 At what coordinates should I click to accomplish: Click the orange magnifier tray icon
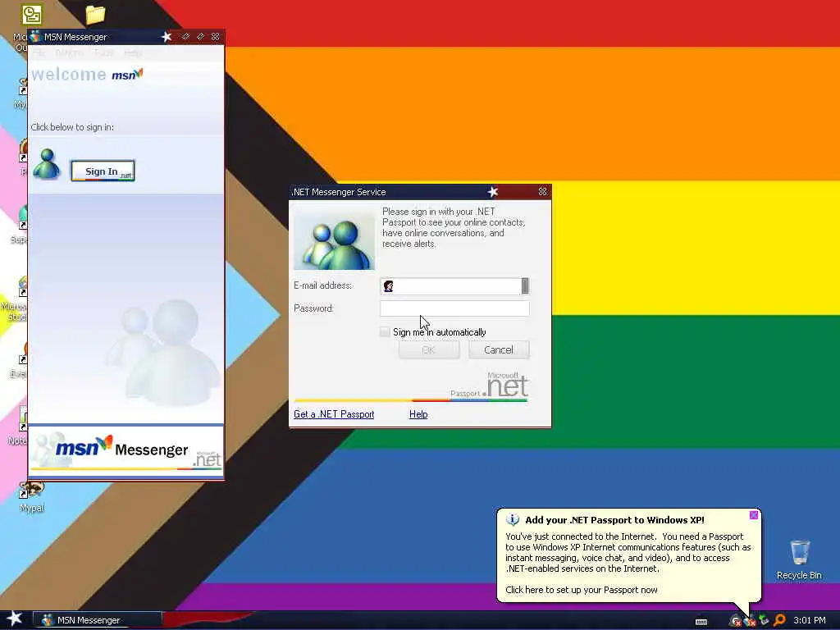[779, 620]
